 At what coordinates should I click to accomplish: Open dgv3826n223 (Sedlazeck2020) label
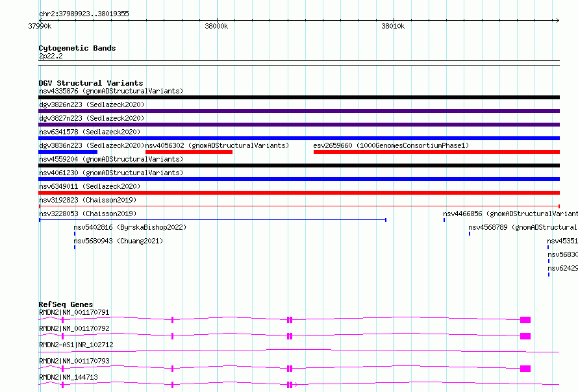coord(92,104)
